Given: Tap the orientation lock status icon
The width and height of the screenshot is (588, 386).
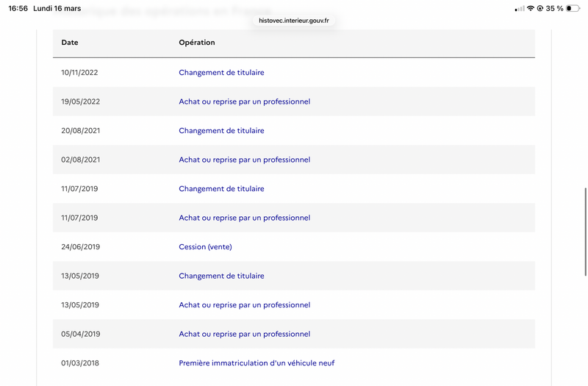Looking at the screenshot, I should click(540, 8).
